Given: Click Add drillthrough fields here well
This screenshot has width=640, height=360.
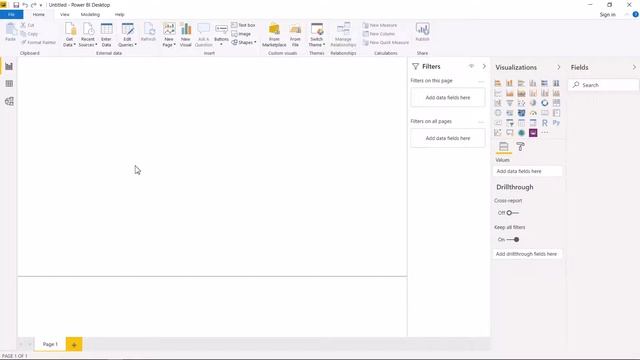Looking at the screenshot, I should [x=528, y=254].
